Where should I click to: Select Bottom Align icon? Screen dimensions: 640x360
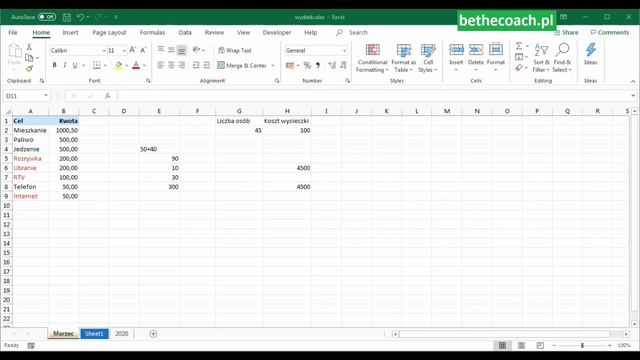click(x=182, y=50)
